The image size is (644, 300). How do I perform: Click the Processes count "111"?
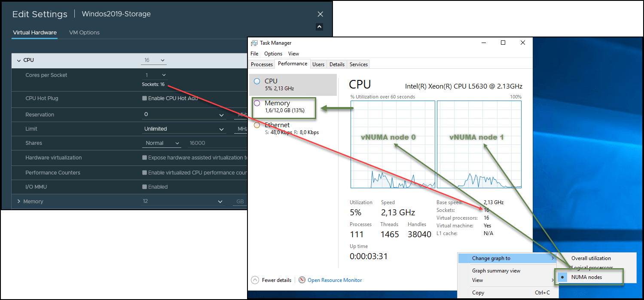357,235
